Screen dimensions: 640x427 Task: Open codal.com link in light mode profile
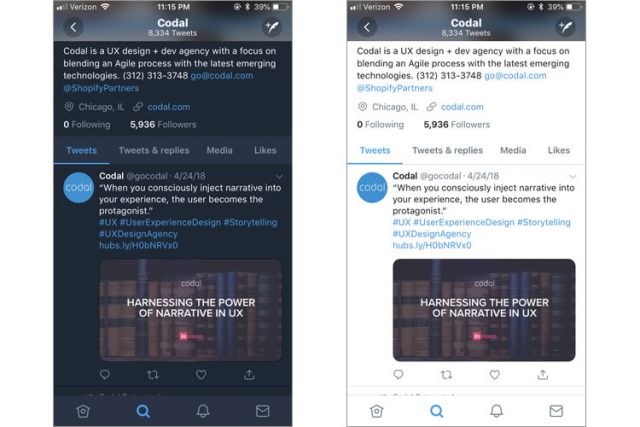pos(462,107)
